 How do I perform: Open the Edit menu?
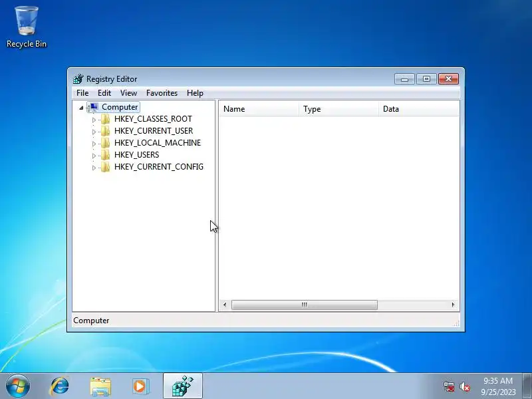click(104, 93)
